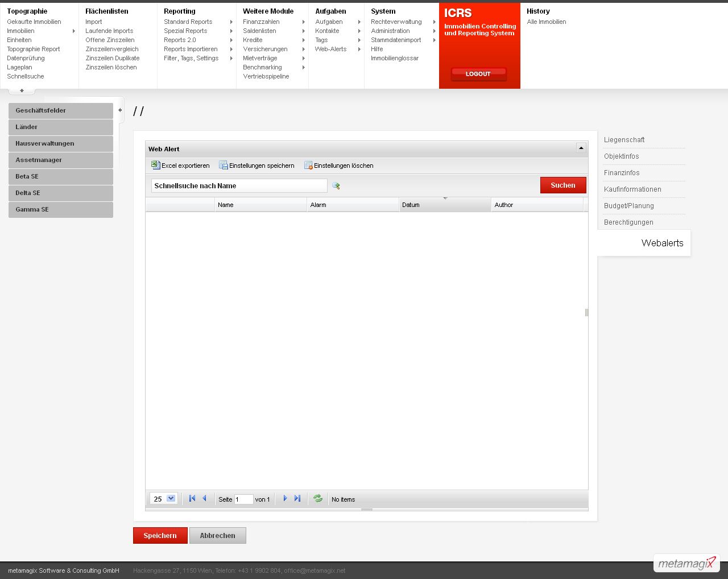This screenshot has width=728, height=579.
Task: Open Benchmarking menu entry
Action: coord(262,67)
